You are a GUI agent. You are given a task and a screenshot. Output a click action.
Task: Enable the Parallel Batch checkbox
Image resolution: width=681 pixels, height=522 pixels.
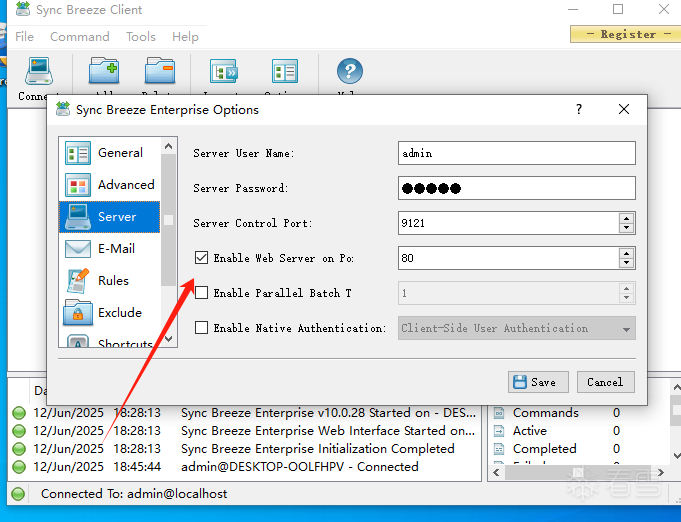[x=201, y=293]
